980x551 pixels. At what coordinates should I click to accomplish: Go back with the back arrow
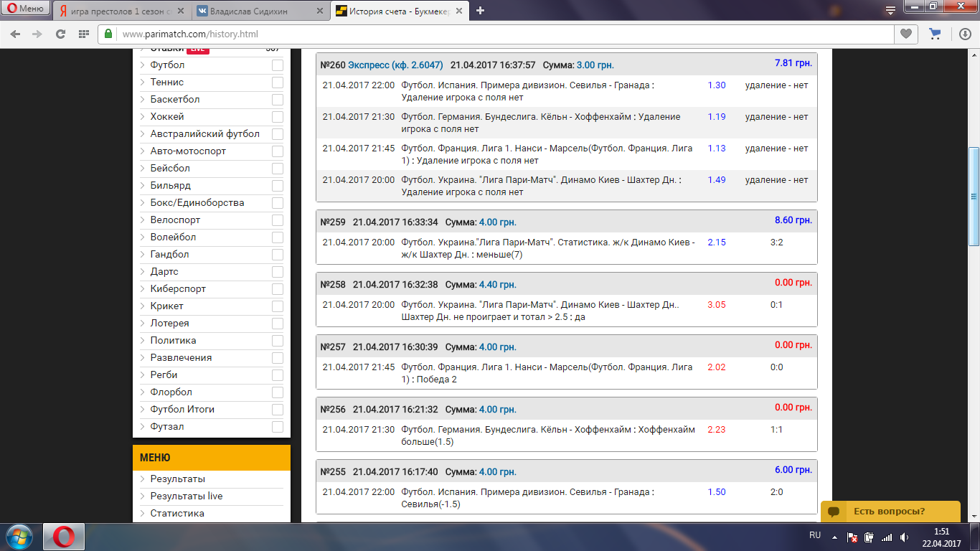coord(15,34)
